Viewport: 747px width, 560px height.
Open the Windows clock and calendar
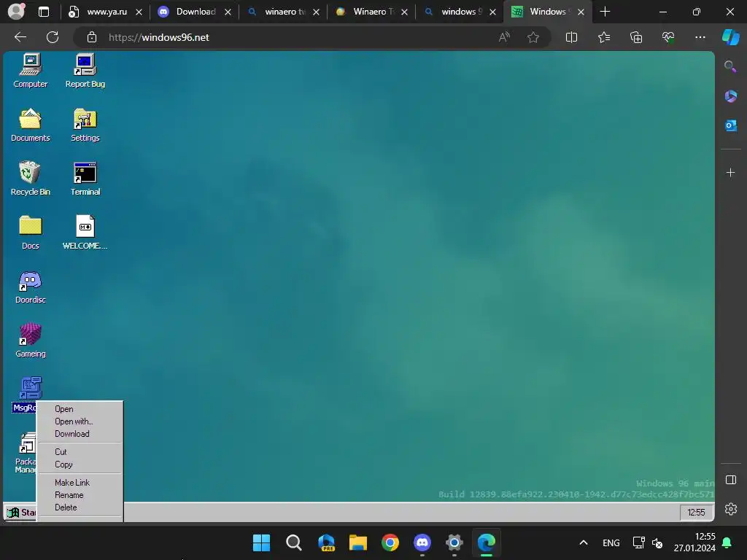pos(694,542)
